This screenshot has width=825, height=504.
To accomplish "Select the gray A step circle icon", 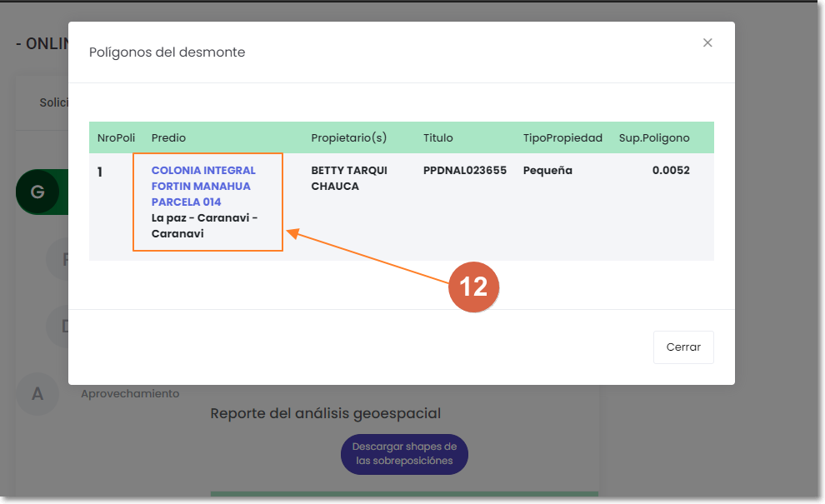I will pyautogui.click(x=37, y=394).
